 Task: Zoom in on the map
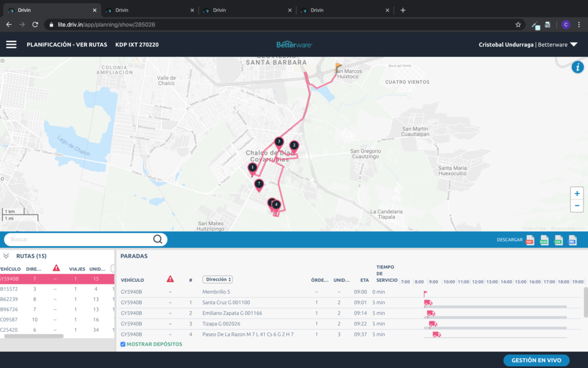577,194
